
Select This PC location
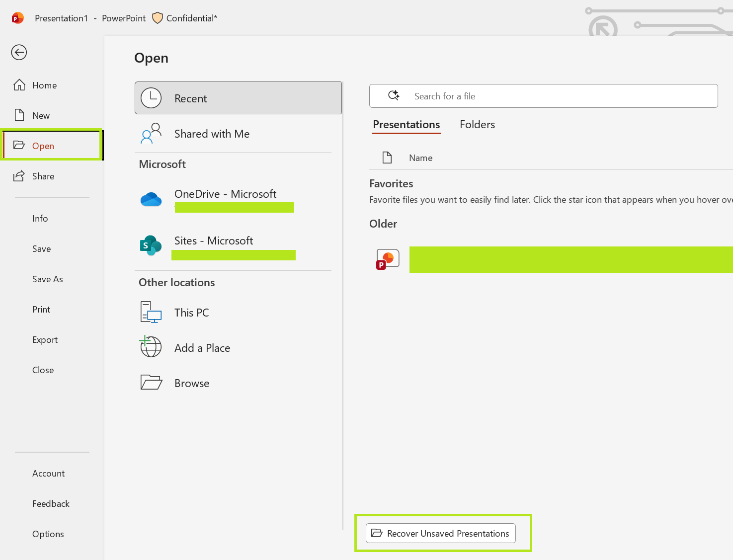click(238, 313)
